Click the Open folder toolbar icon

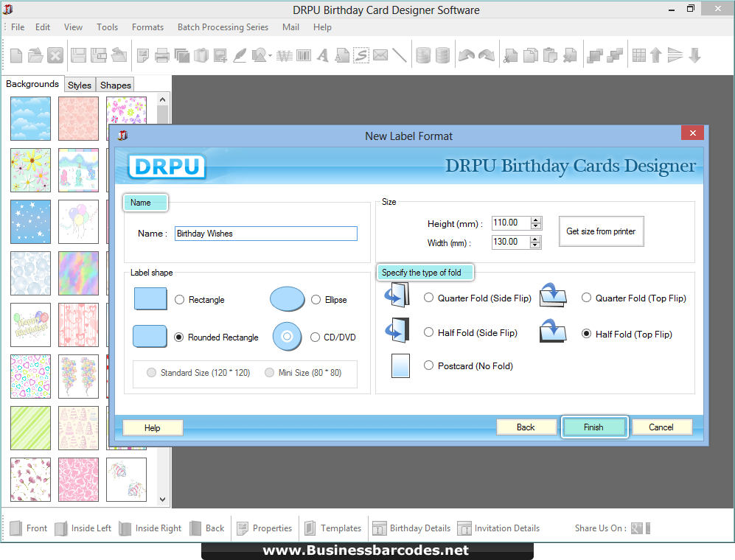[35, 56]
